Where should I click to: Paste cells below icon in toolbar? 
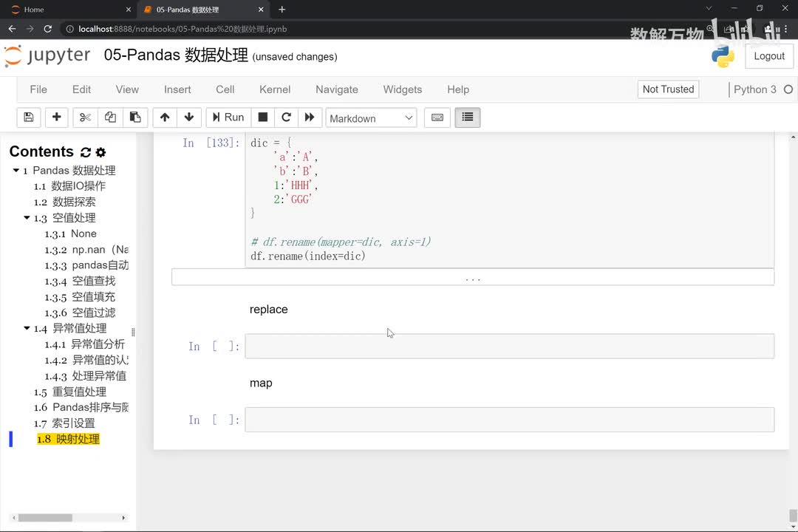point(135,117)
